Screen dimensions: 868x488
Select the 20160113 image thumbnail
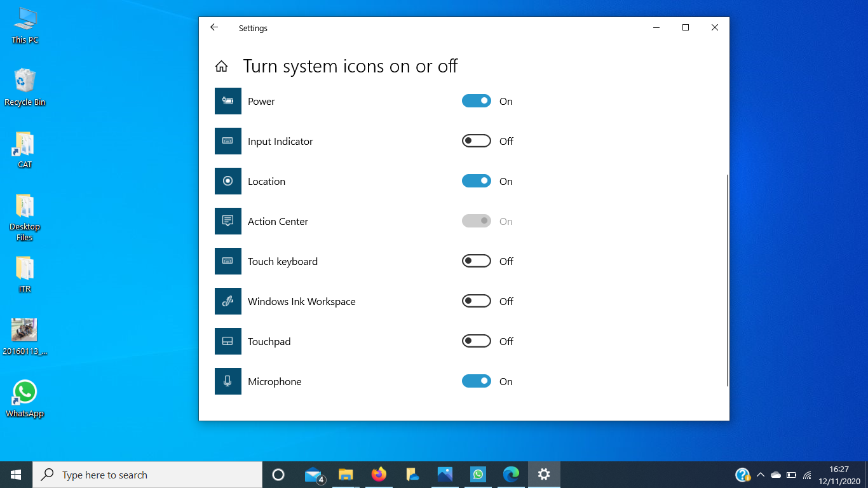click(x=25, y=337)
